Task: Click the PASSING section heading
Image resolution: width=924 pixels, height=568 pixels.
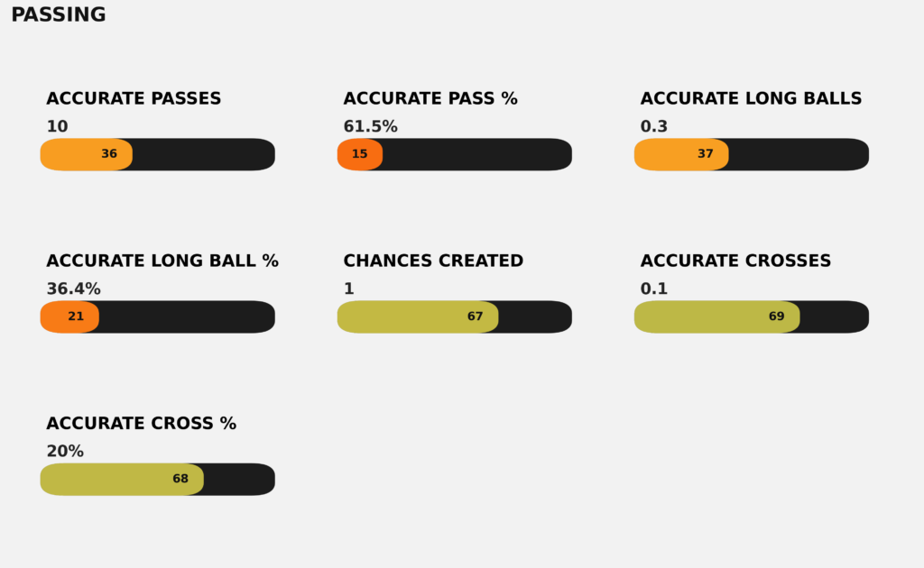Action: 59,15
